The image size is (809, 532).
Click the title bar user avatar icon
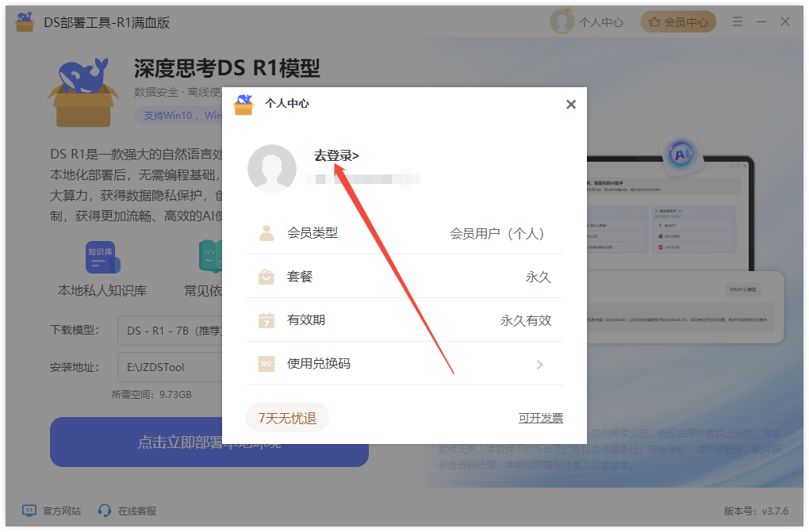point(562,21)
